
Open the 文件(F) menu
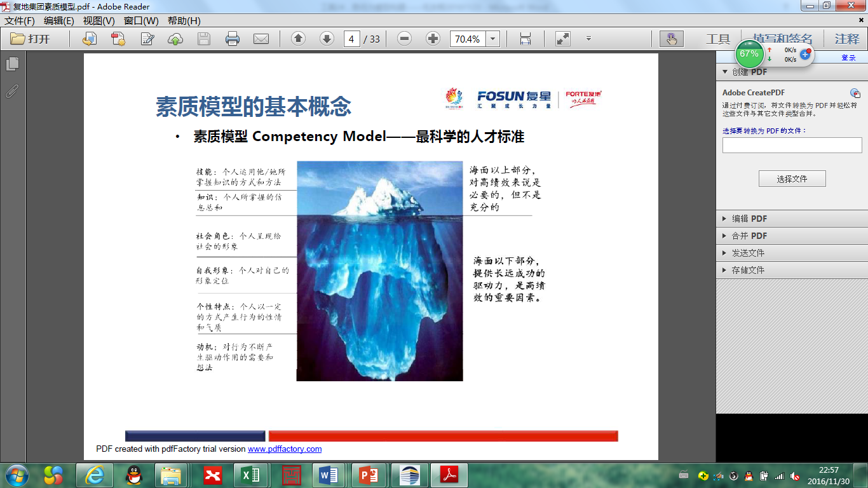(20, 21)
